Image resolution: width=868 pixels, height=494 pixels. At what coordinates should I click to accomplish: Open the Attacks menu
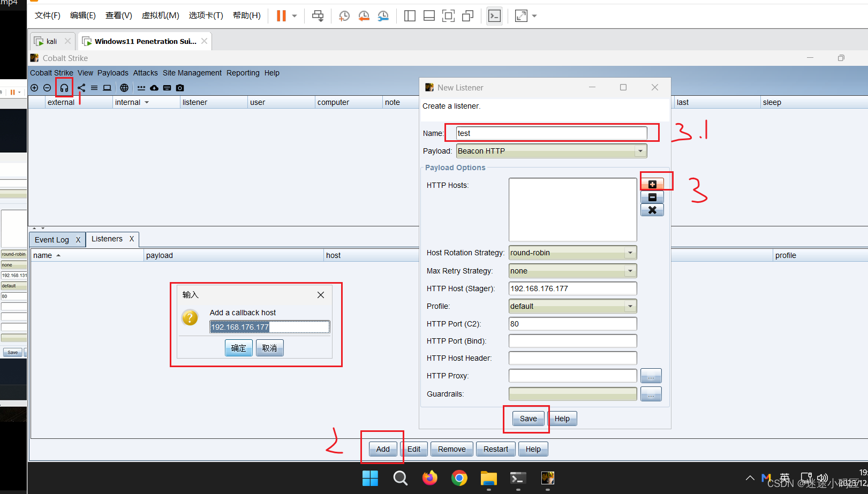tap(146, 73)
